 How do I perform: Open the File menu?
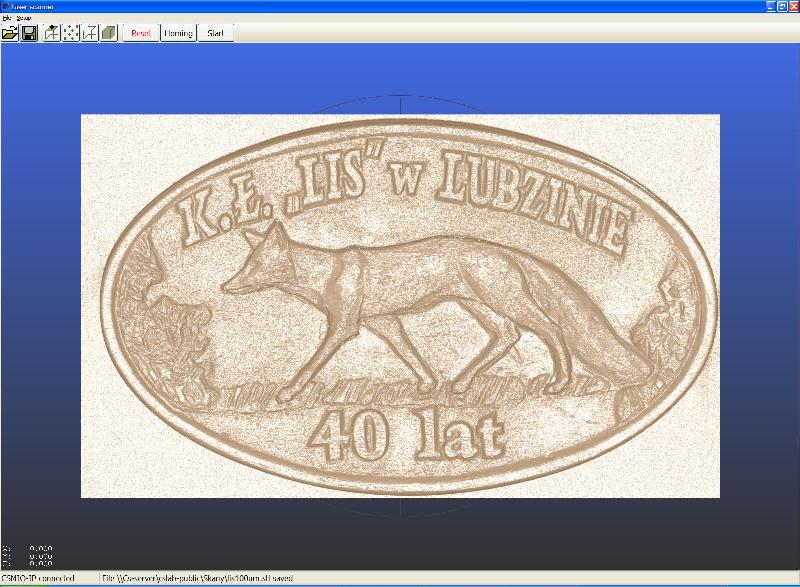[x=6, y=18]
